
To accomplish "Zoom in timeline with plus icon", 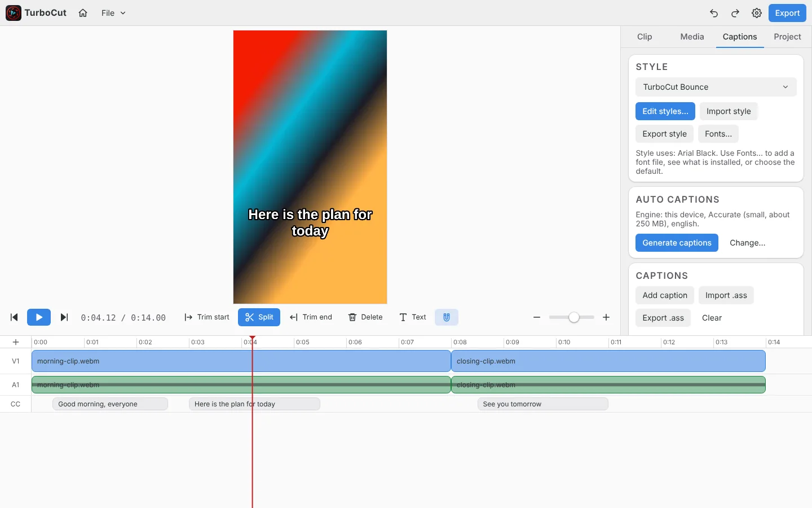I will coord(606,317).
